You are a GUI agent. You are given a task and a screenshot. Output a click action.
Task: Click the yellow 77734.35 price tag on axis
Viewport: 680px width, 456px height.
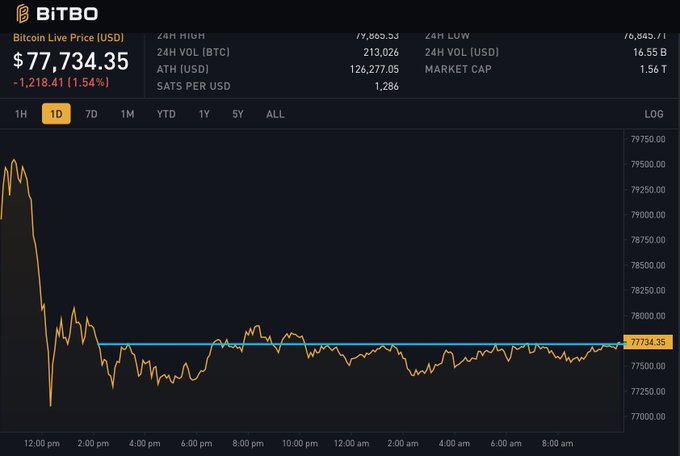coord(648,342)
